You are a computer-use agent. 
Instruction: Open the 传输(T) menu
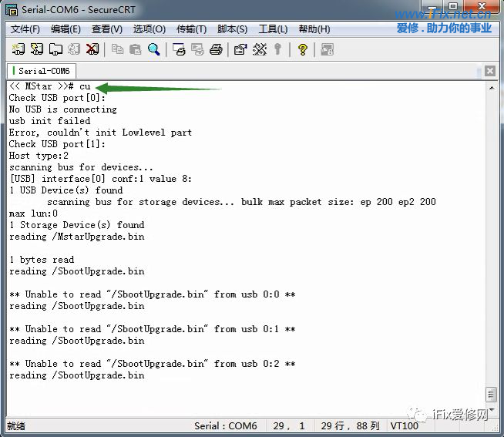(191, 29)
